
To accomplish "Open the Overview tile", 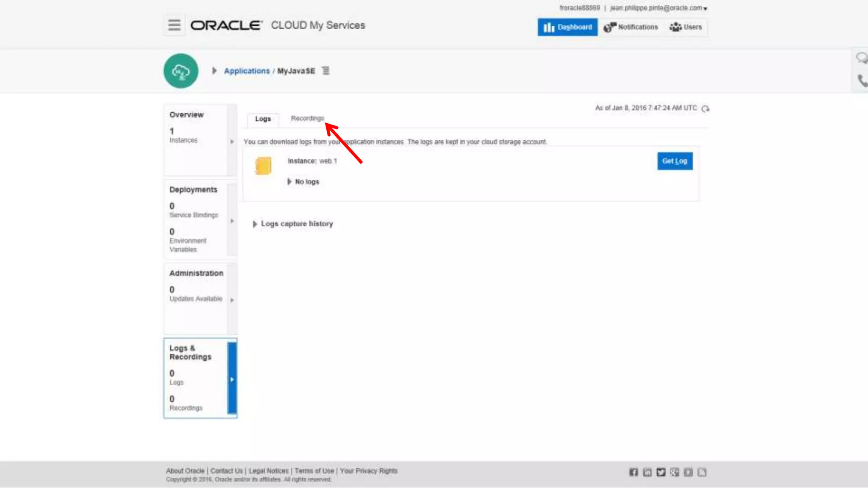I will point(200,140).
